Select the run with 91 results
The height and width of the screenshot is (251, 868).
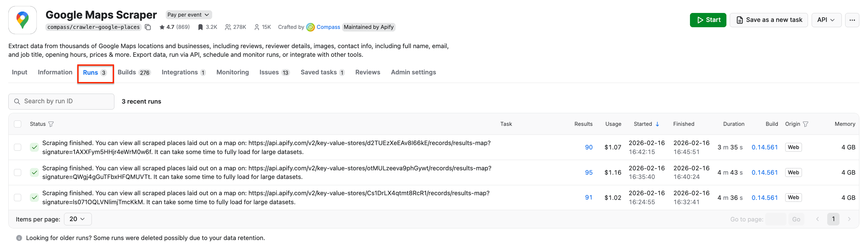click(18, 198)
